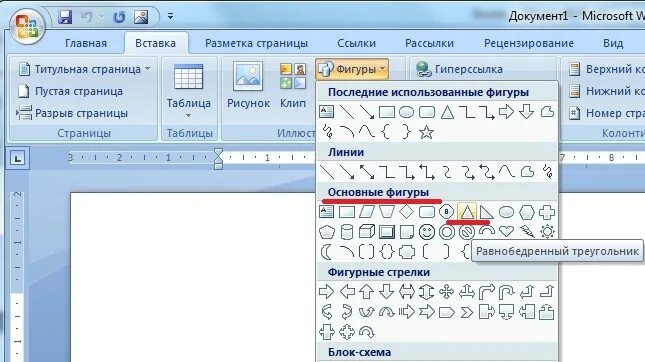This screenshot has height=362, width=645.
Task: Pick star shape in recently used shapes
Action: click(427, 132)
